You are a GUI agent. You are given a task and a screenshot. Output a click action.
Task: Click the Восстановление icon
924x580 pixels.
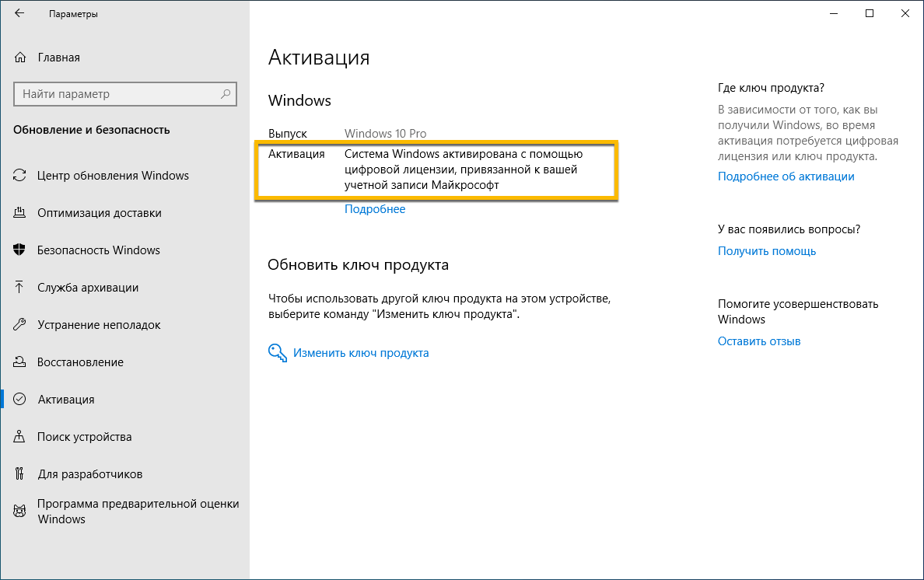(x=20, y=362)
